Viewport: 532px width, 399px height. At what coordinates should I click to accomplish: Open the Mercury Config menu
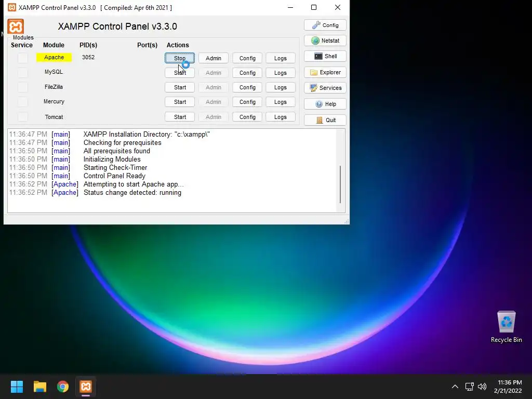(x=247, y=102)
